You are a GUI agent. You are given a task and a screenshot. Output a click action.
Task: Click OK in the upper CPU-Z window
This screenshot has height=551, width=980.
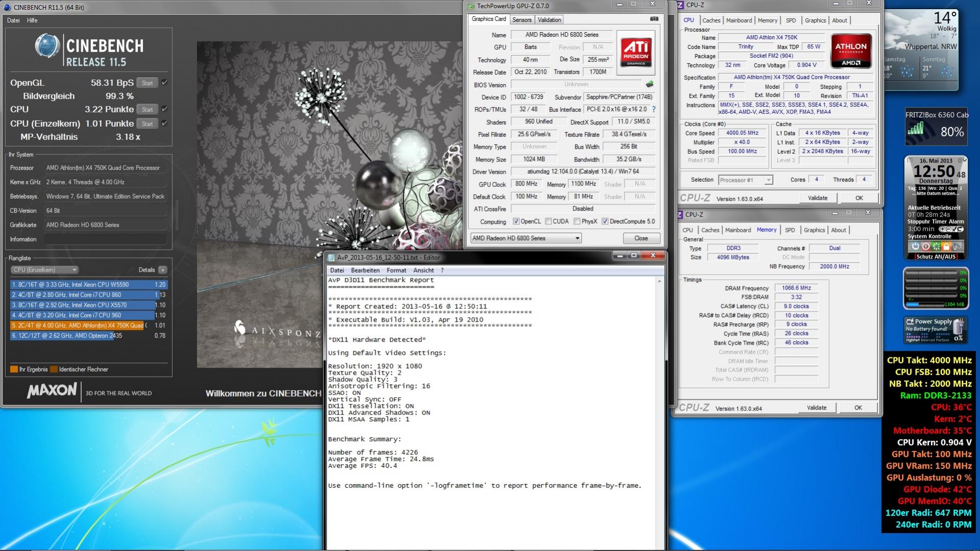pyautogui.click(x=859, y=198)
